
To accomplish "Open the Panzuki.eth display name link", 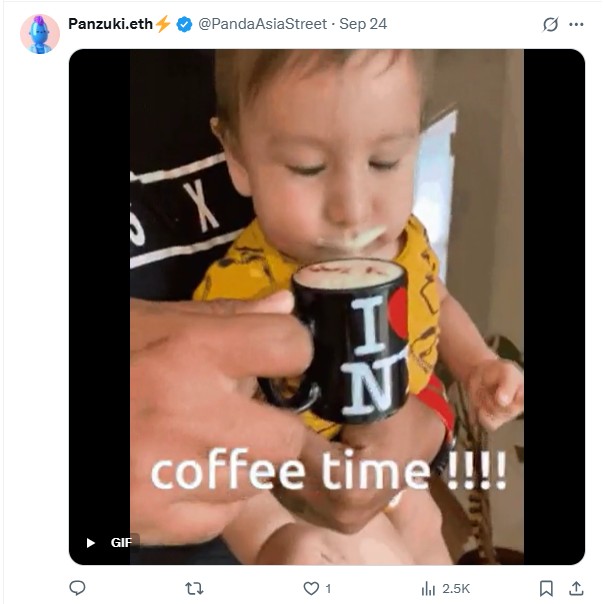I will (110, 23).
